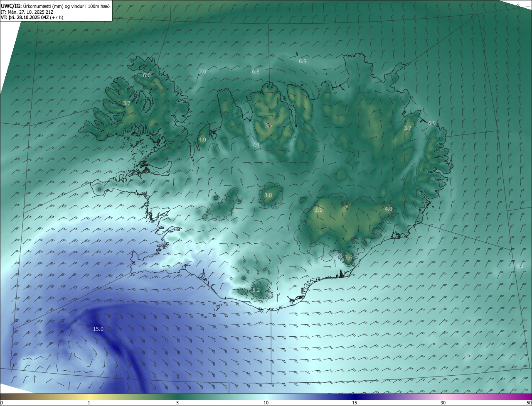532x406 pixels.
Task: Select the 5 mark on the color scale
Action: coord(177,403)
